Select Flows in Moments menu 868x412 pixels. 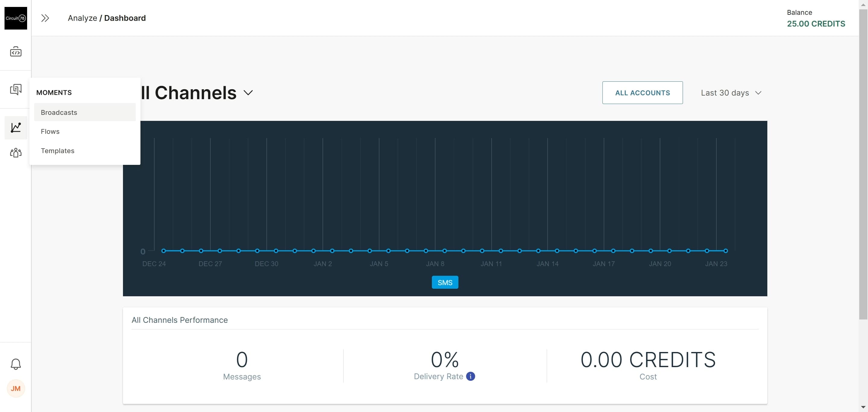click(85, 131)
